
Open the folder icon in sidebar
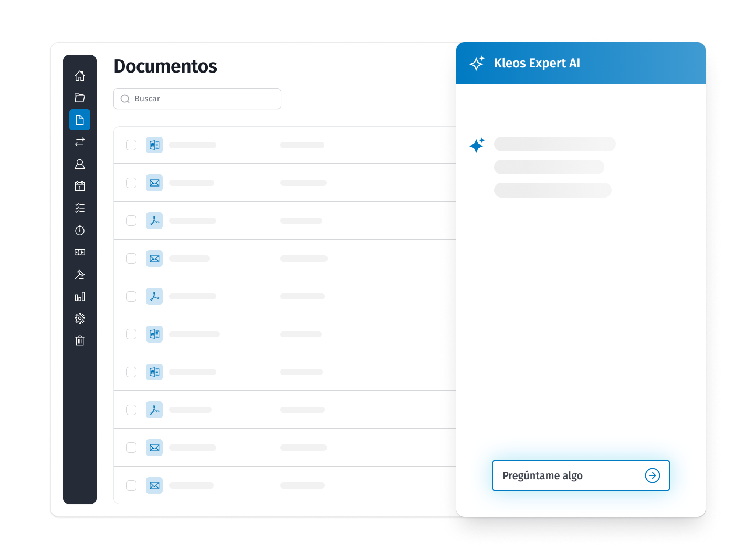tap(80, 98)
